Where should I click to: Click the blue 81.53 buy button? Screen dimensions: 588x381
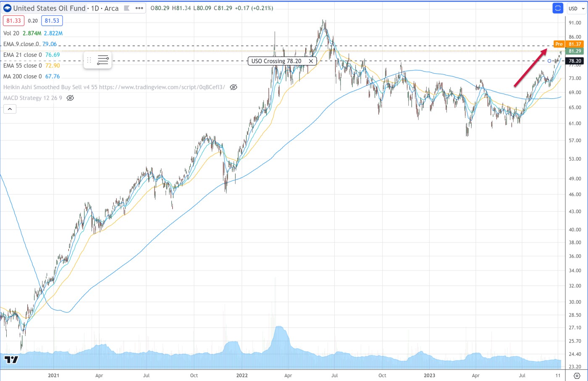(x=52, y=21)
